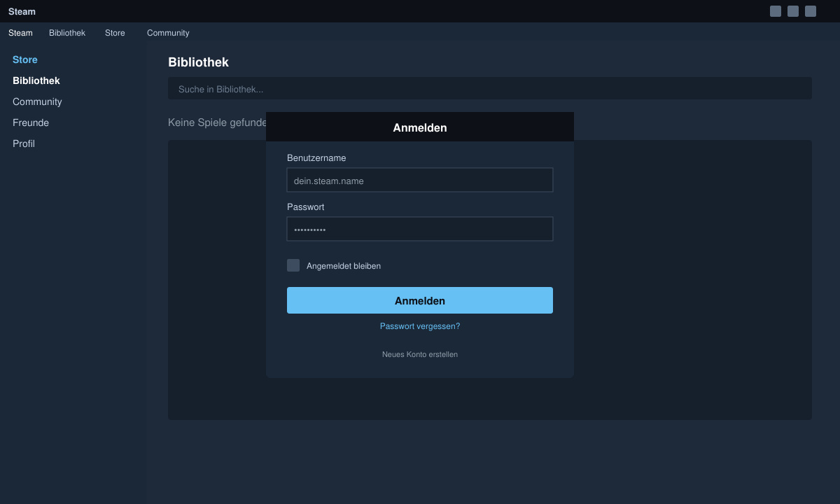Click the blue Anmelden button

click(420, 300)
